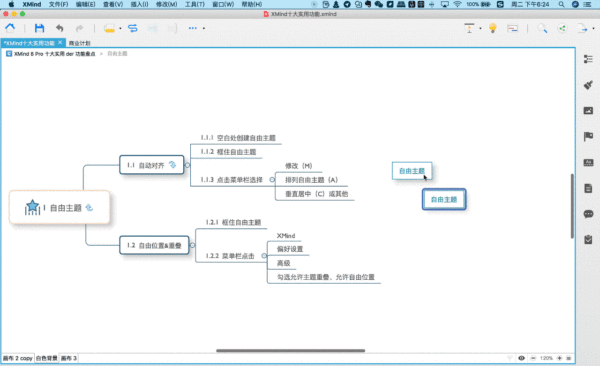Select the 画布 2 copy sheet tab

coord(18,358)
